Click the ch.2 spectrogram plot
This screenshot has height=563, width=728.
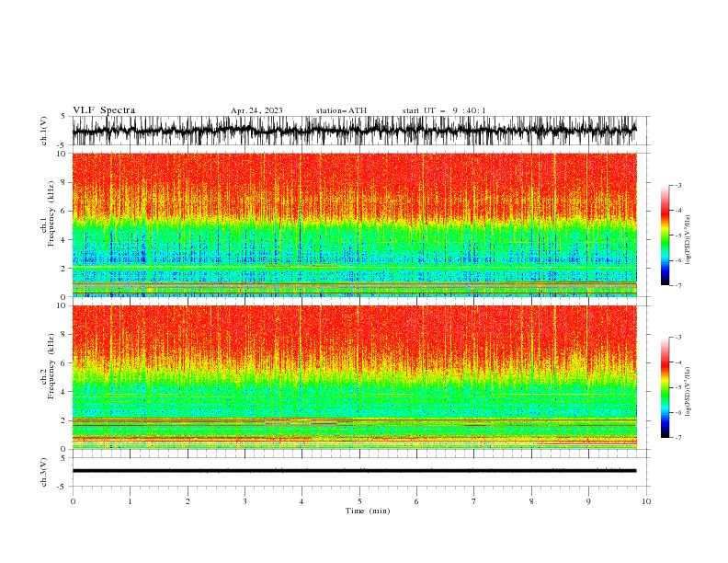354,377
